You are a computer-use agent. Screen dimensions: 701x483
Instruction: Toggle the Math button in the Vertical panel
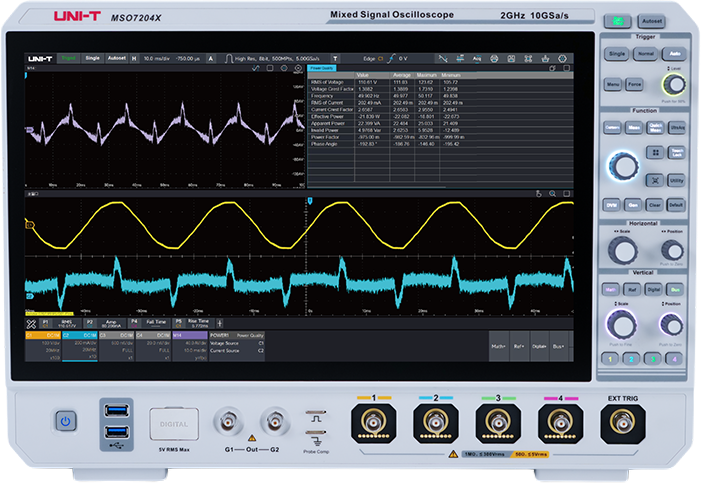pyautogui.click(x=610, y=289)
